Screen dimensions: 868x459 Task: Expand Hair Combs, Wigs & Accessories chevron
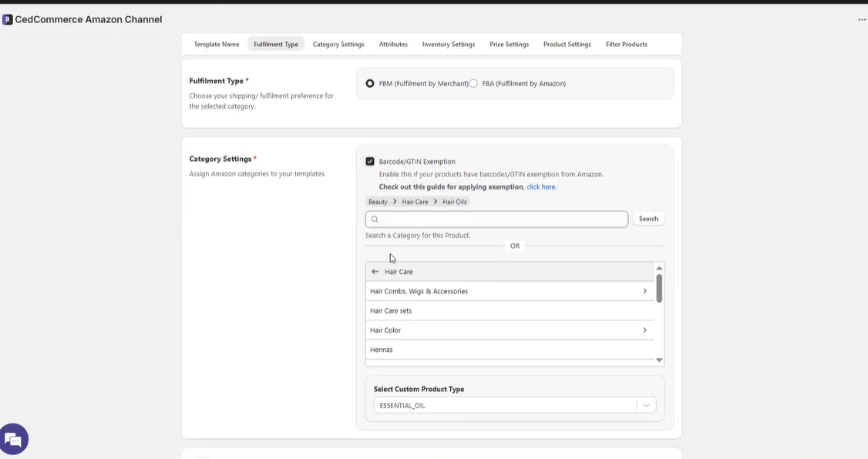pos(645,291)
